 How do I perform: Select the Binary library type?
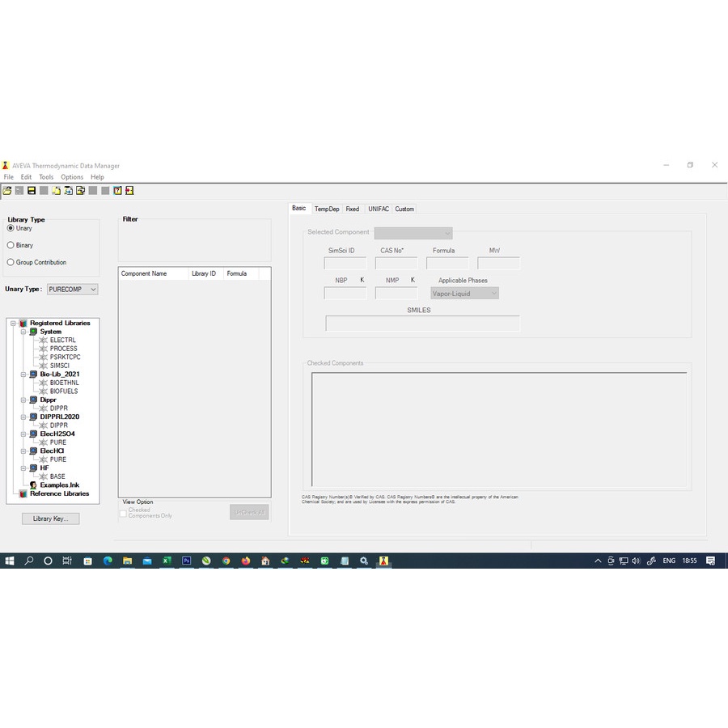point(11,245)
